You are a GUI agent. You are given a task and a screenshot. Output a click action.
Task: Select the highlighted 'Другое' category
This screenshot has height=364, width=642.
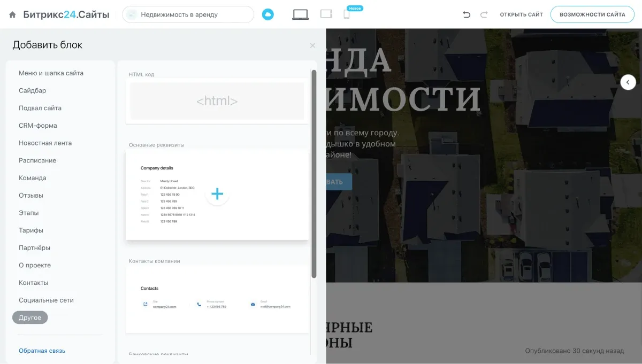pyautogui.click(x=30, y=317)
